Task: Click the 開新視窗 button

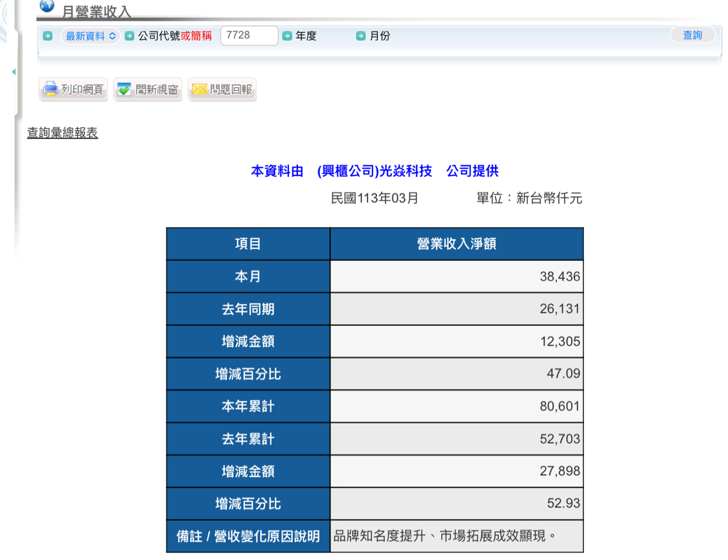Action: (x=147, y=89)
